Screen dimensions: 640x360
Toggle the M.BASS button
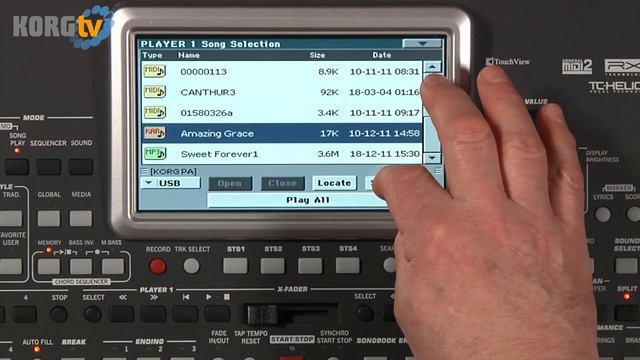coord(113,267)
